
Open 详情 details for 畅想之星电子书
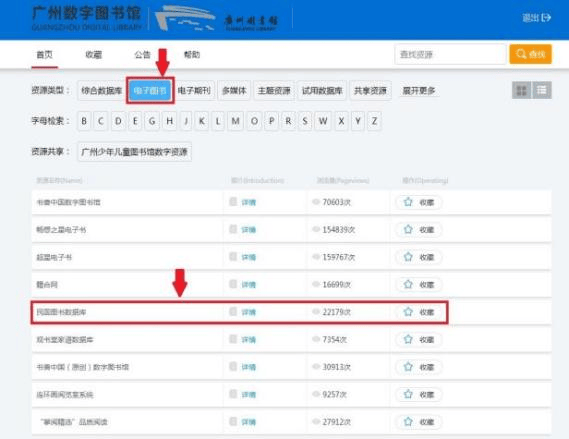[249, 230]
